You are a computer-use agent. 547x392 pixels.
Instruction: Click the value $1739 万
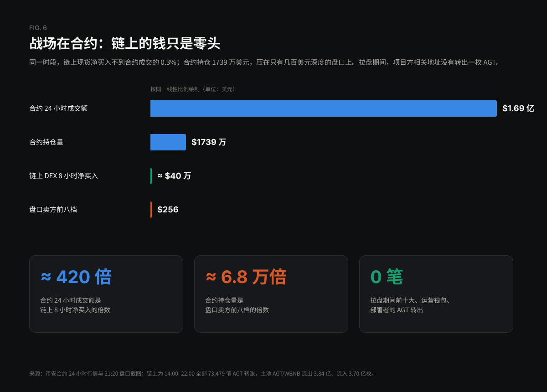(x=209, y=142)
